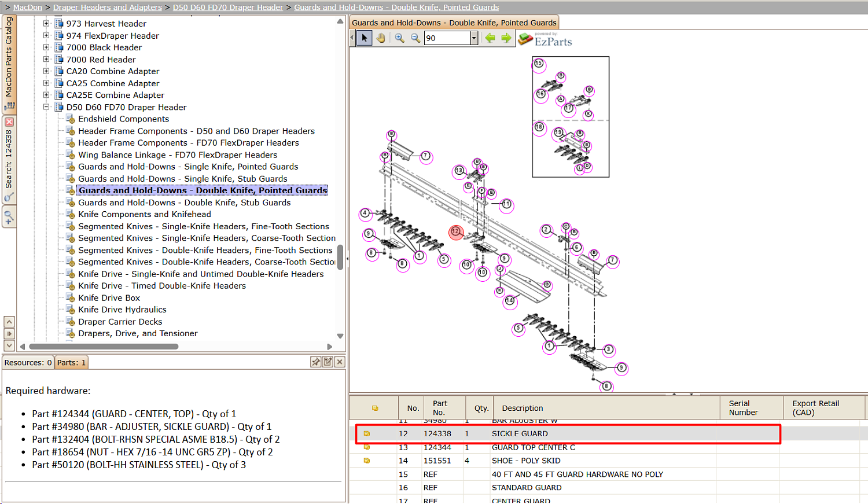
Task: Open Knife Components and Knifehead
Action: coord(145,214)
